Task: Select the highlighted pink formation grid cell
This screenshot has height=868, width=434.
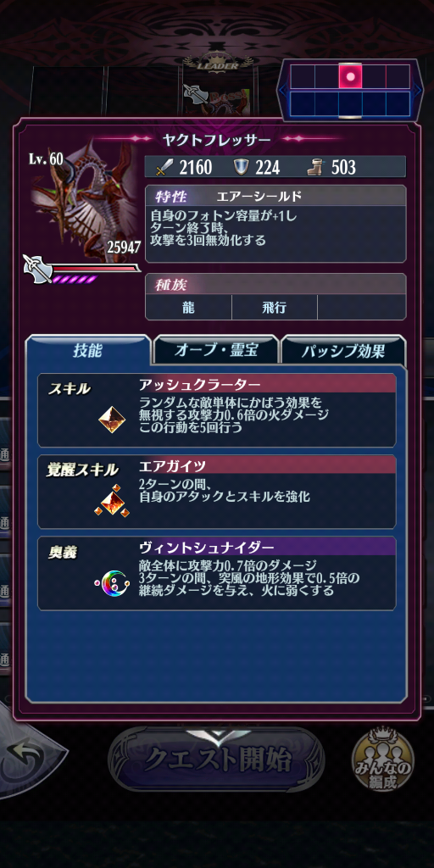Action: pyautogui.click(x=350, y=75)
